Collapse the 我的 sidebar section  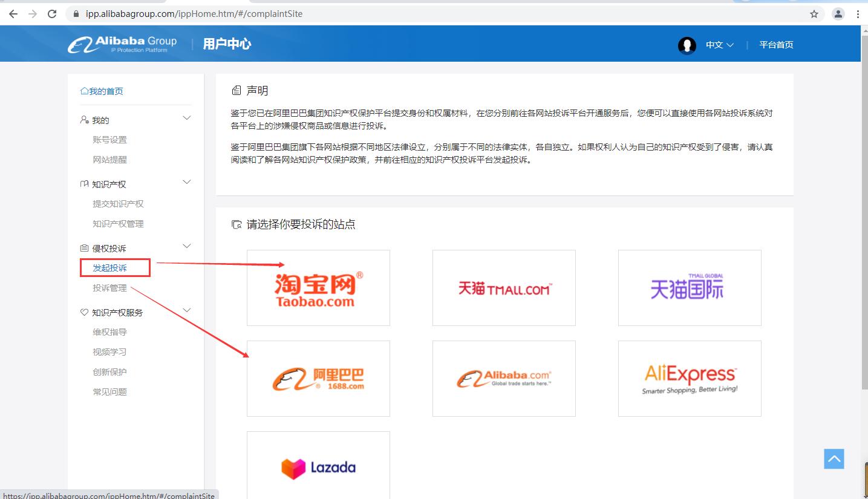(186, 118)
